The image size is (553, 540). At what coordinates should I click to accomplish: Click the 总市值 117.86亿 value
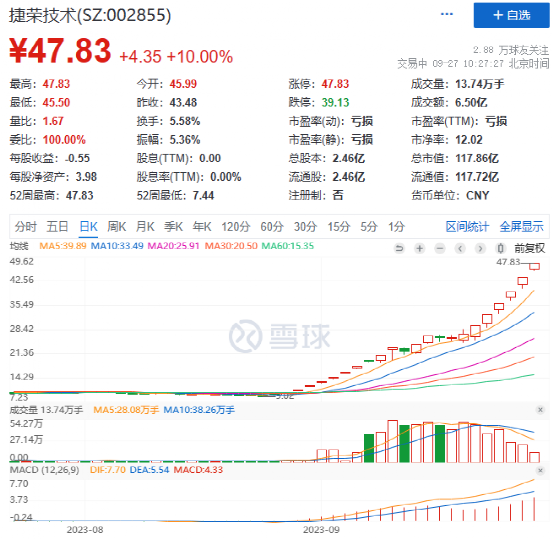point(477,158)
